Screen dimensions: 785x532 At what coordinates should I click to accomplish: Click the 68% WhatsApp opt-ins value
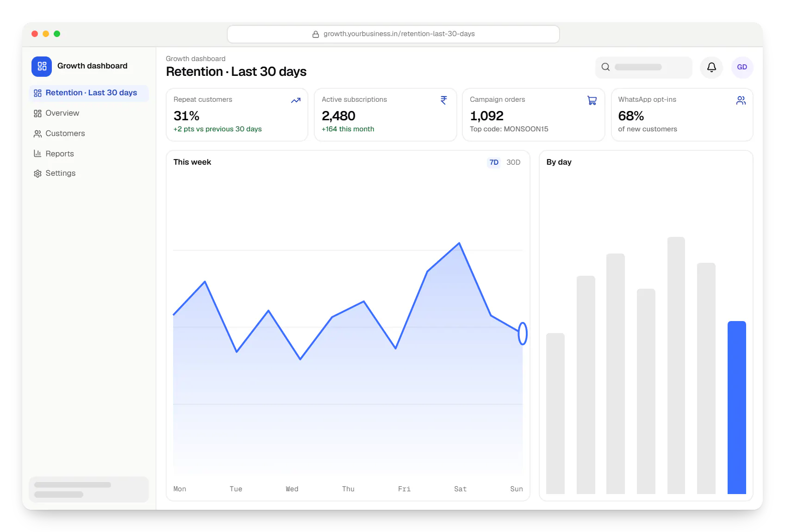pos(631,116)
